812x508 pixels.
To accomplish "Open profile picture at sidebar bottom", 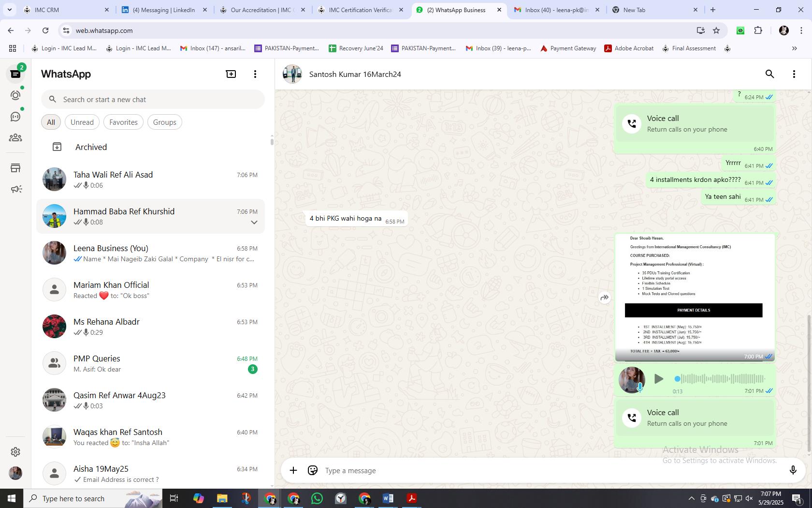I will [x=15, y=473].
